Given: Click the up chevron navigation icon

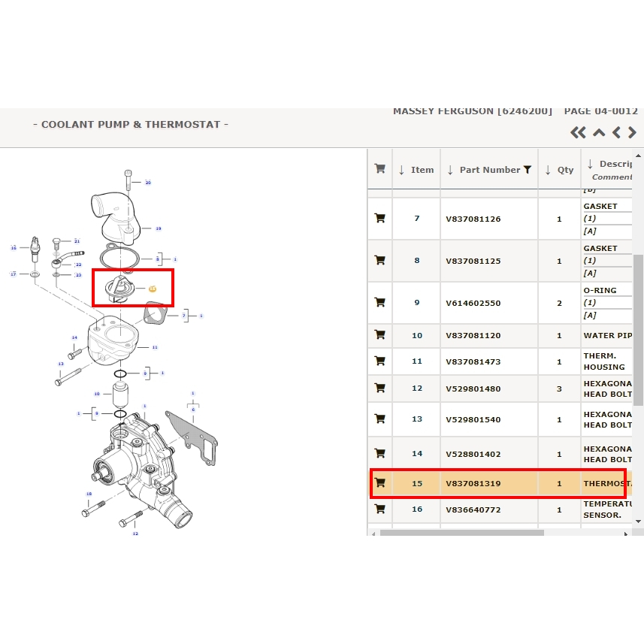Looking at the screenshot, I should (x=599, y=133).
